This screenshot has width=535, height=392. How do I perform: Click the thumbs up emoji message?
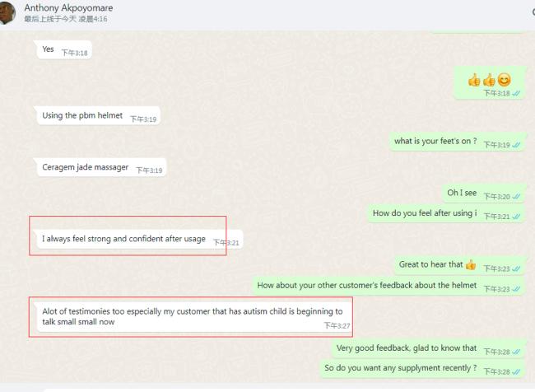(489, 83)
